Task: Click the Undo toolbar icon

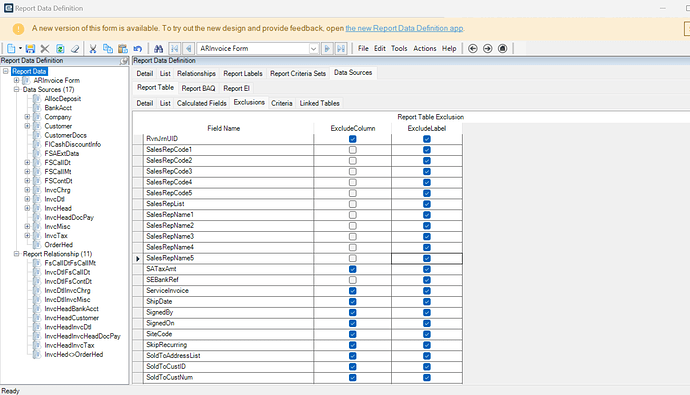Action: 138,48
